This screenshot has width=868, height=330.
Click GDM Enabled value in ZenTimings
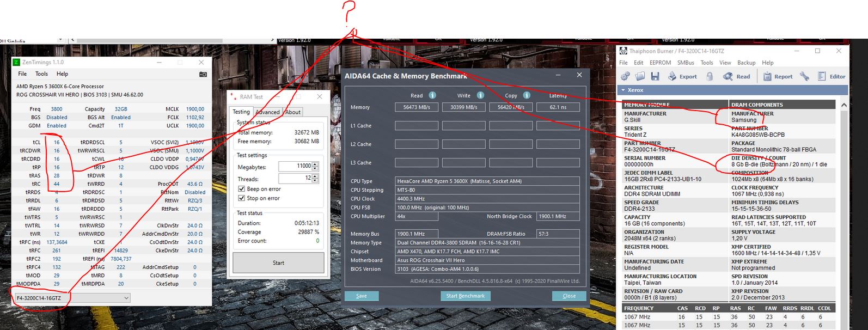(x=57, y=126)
